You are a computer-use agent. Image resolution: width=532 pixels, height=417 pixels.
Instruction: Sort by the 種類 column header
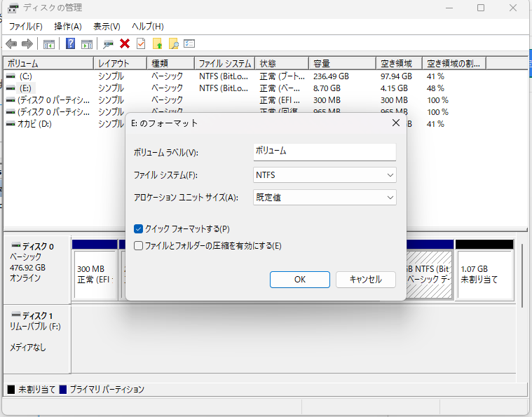171,64
